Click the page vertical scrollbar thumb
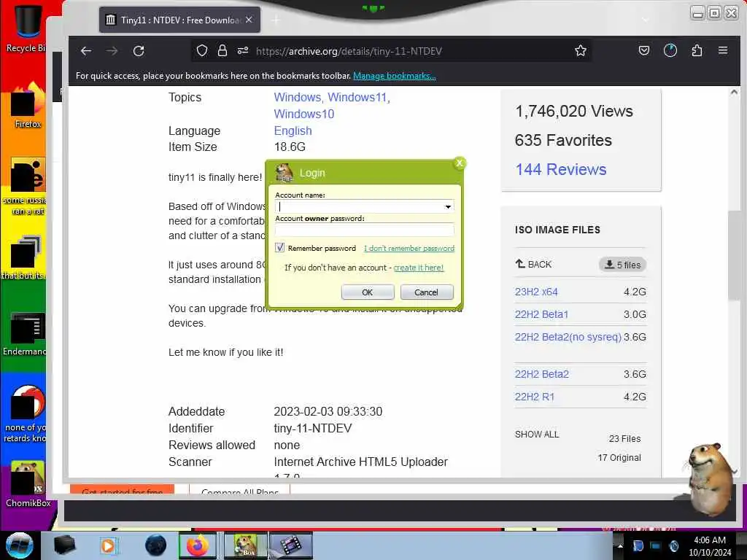This screenshot has height=560, width=747. (733, 254)
